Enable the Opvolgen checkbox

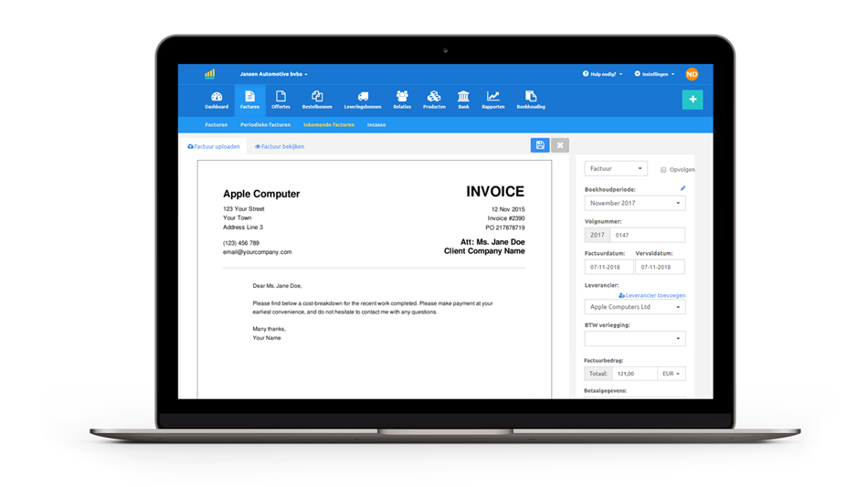(x=664, y=170)
